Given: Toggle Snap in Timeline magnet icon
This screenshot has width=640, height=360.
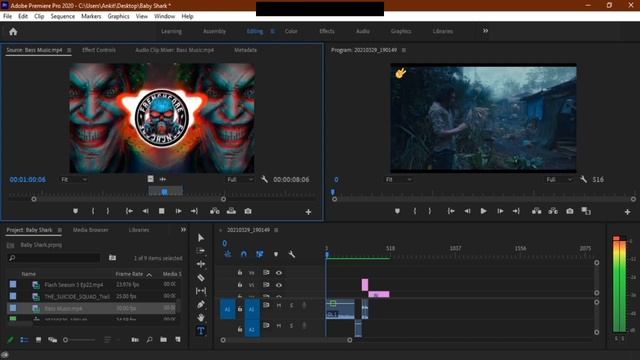Looking at the screenshot, I should (x=244, y=254).
